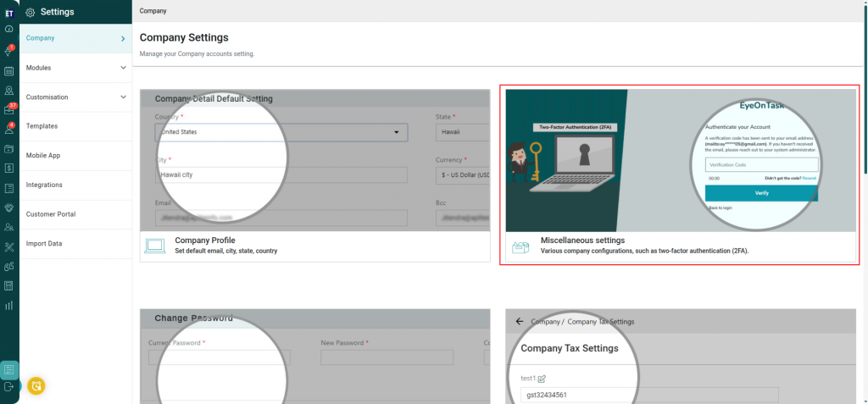
Task: Open the bar chart reports icon
Action: pos(8,306)
